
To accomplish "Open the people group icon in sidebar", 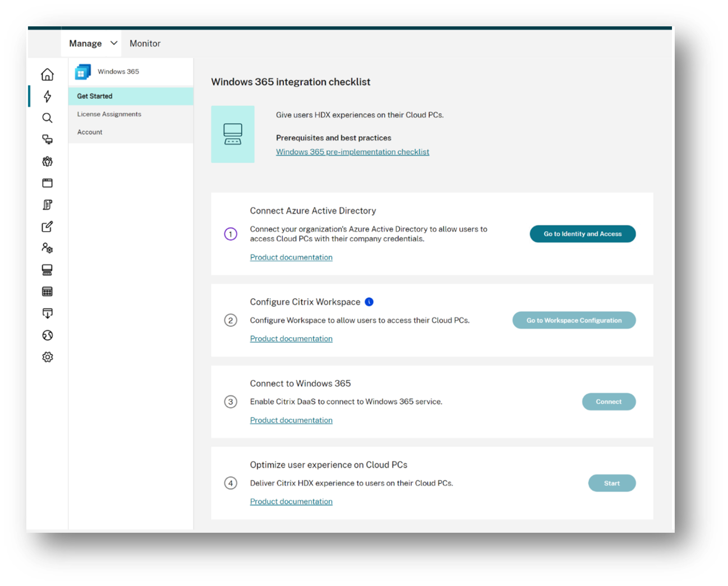I will tap(48, 162).
